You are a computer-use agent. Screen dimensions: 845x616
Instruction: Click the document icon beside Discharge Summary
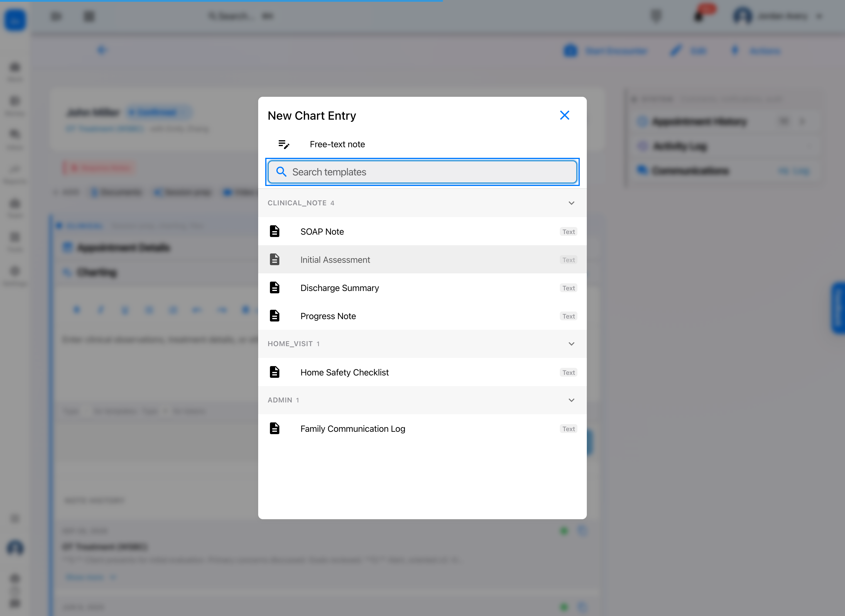pyautogui.click(x=274, y=288)
